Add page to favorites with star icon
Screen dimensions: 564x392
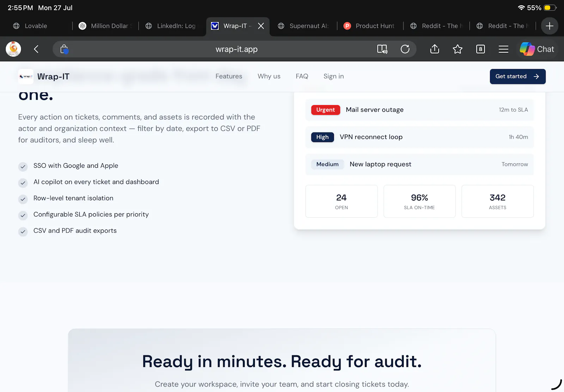[x=458, y=49]
